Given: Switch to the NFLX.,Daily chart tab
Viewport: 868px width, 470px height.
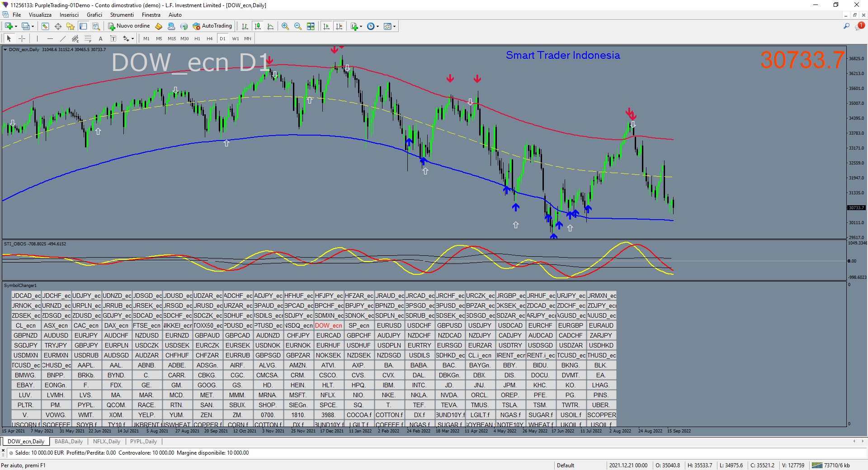Looking at the screenshot, I should (x=107, y=442).
